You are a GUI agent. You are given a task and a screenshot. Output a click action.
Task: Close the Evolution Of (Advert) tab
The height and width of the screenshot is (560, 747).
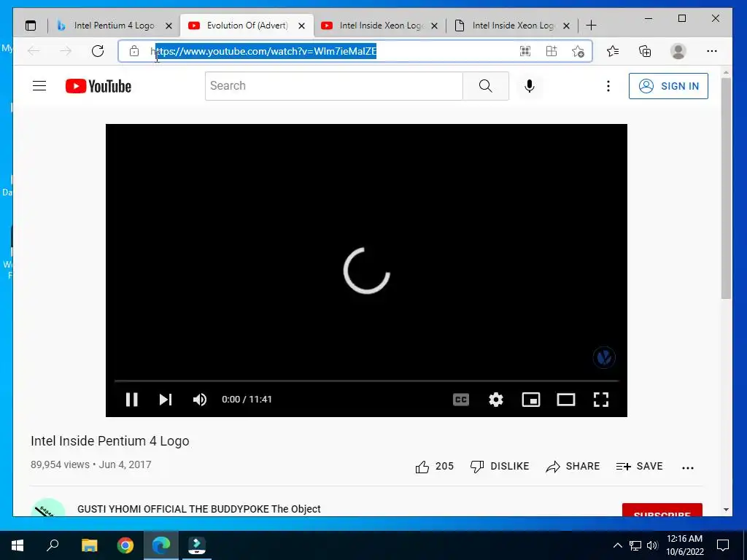pos(301,26)
